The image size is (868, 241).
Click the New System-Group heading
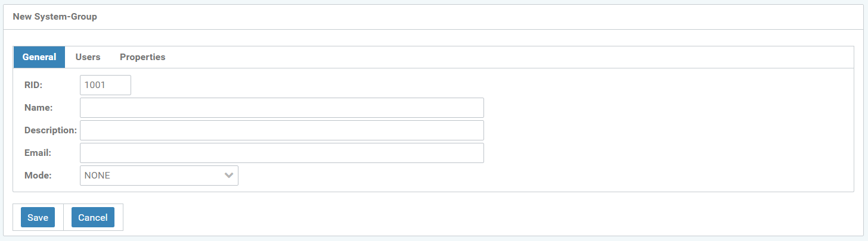55,17
